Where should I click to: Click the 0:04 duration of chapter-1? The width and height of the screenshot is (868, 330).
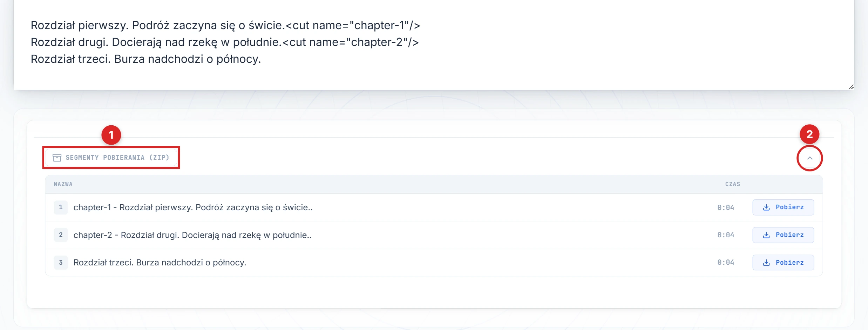tap(725, 207)
